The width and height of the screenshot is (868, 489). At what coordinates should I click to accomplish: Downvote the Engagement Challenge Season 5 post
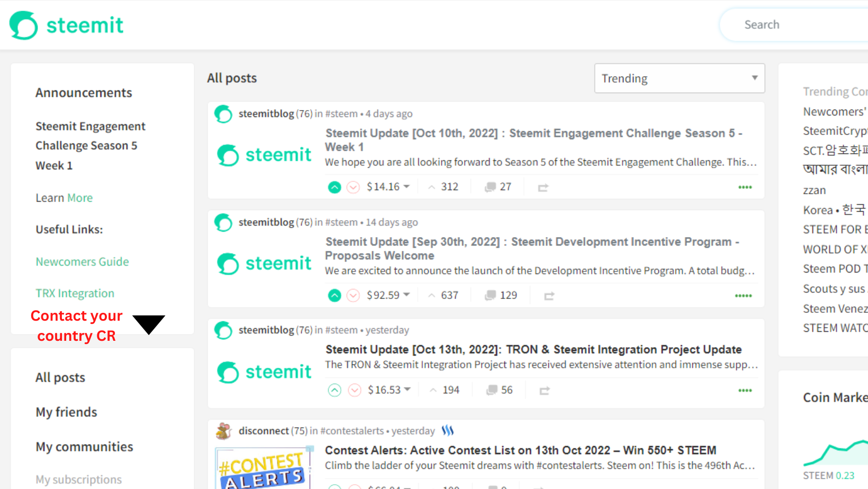(x=353, y=187)
